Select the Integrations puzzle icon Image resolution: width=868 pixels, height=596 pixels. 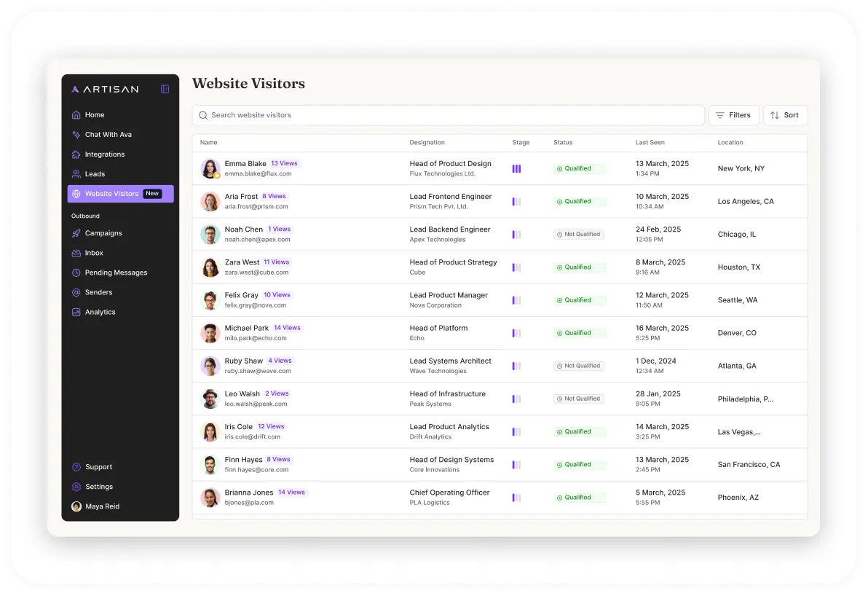[76, 154]
